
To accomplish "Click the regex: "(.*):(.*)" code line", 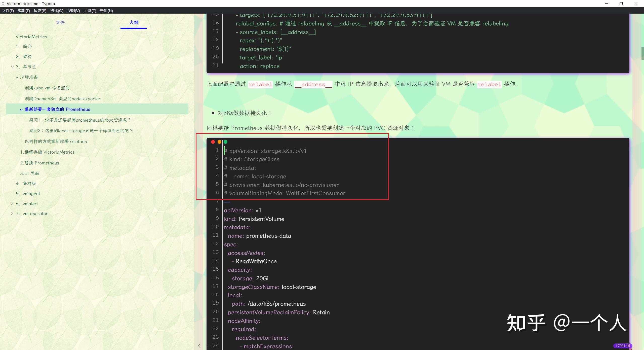I will [261, 41].
